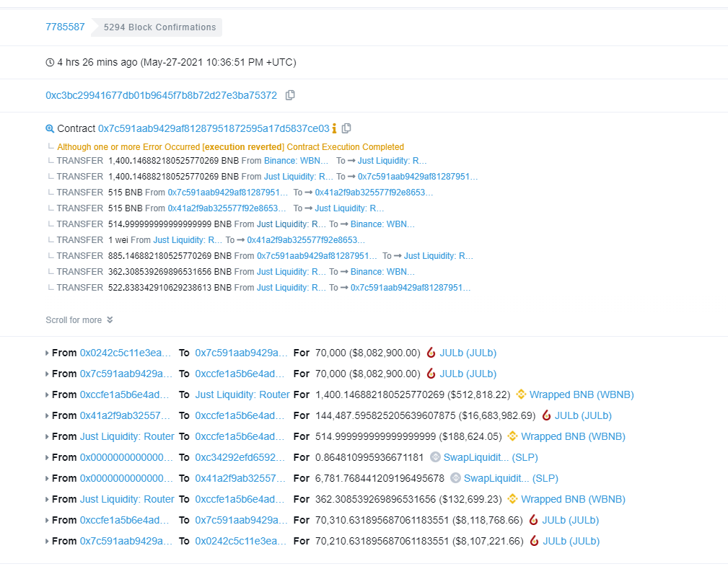The width and height of the screenshot is (728, 569).
Task: Click value ($512,818.22)
Action: [x=478, y=394]
